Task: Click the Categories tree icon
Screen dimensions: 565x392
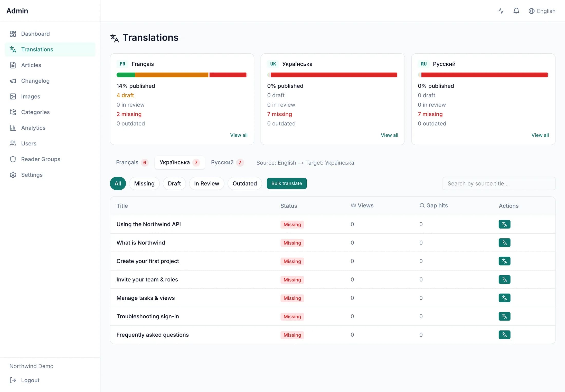Action: 13,112
